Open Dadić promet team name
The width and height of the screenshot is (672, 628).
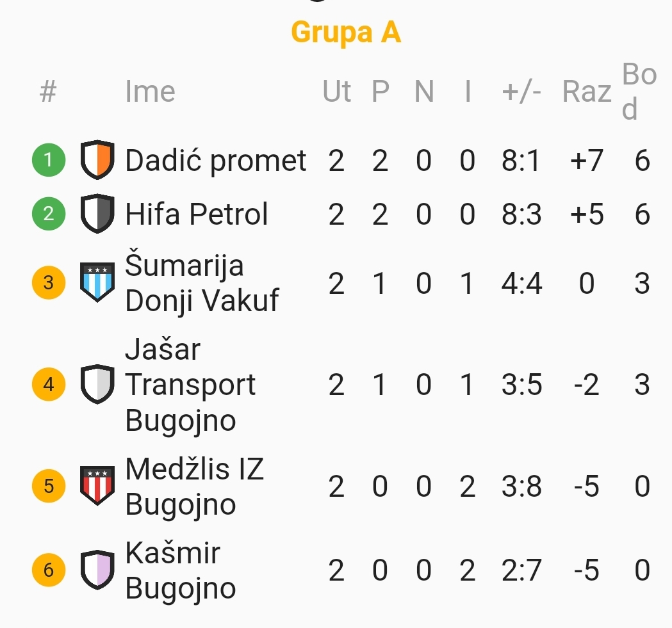click(216, 160)
